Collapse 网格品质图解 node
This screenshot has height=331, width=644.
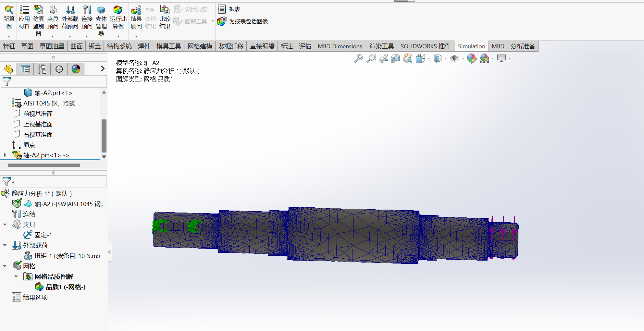pos(16,276)
